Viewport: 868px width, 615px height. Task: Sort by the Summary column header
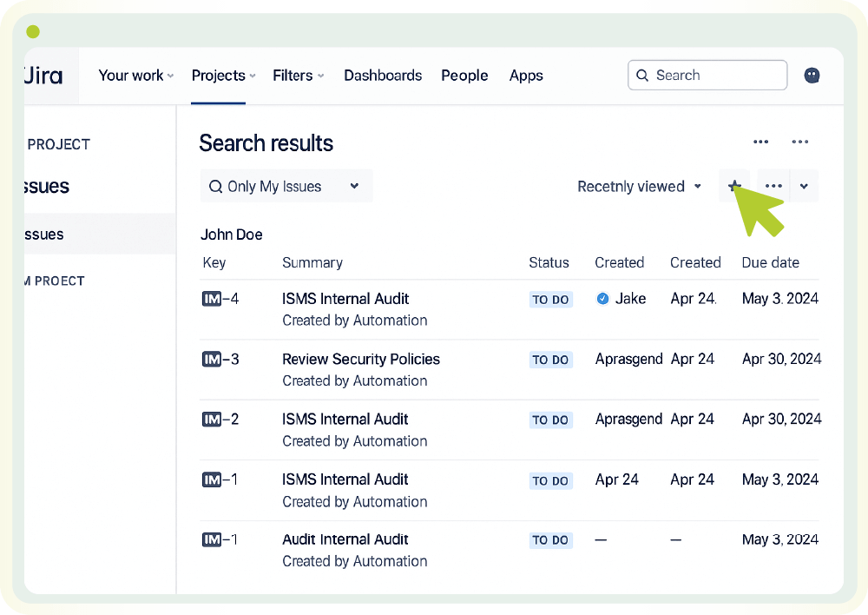[312, 262]
